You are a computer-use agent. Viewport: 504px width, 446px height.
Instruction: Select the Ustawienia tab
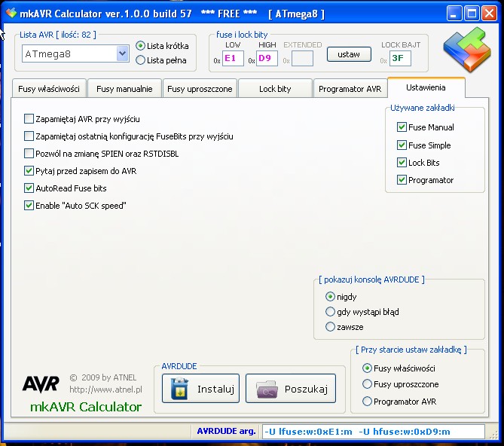[x=426, y=87]
